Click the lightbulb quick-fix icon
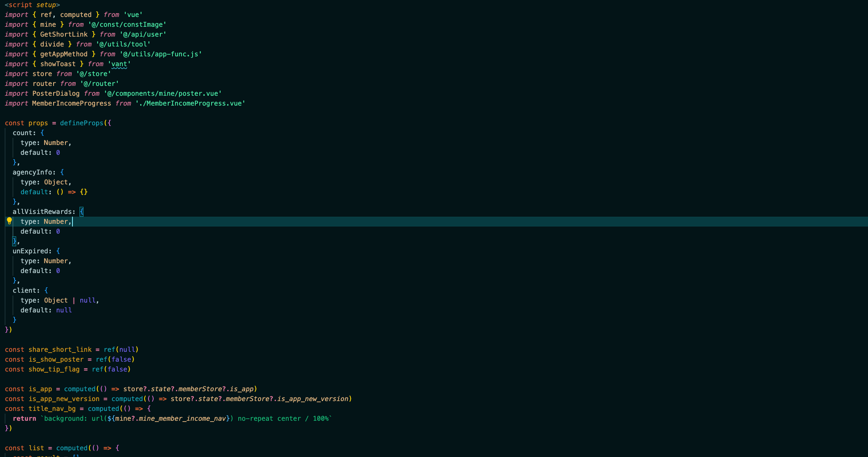The height and width of the screenshot is (457, 868). click(x=9, y=221)
